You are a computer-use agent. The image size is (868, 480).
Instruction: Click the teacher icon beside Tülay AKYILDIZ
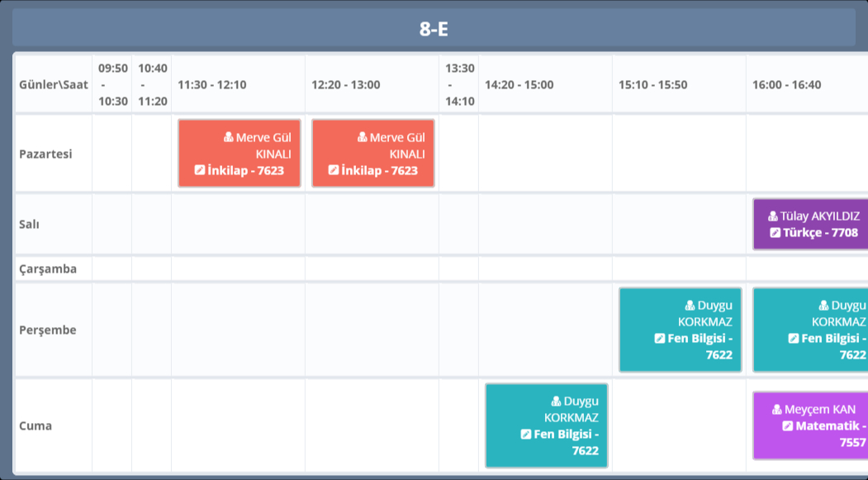(773, 216)
